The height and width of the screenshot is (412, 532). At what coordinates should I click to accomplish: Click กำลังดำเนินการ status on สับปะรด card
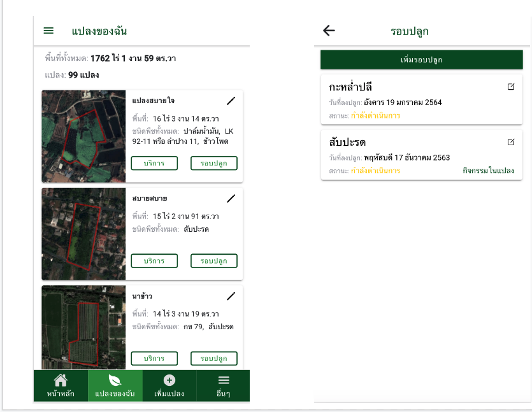point(376,171)
